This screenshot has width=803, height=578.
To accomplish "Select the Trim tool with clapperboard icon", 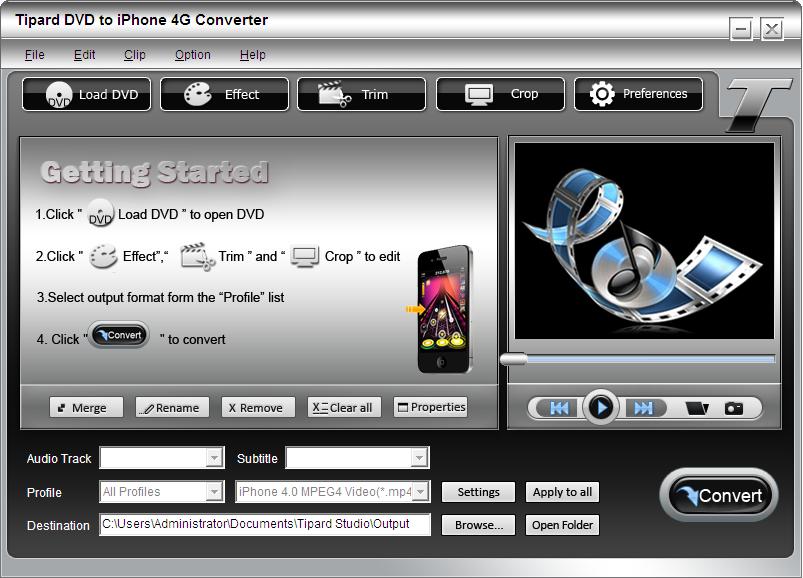I will (361, 94).
